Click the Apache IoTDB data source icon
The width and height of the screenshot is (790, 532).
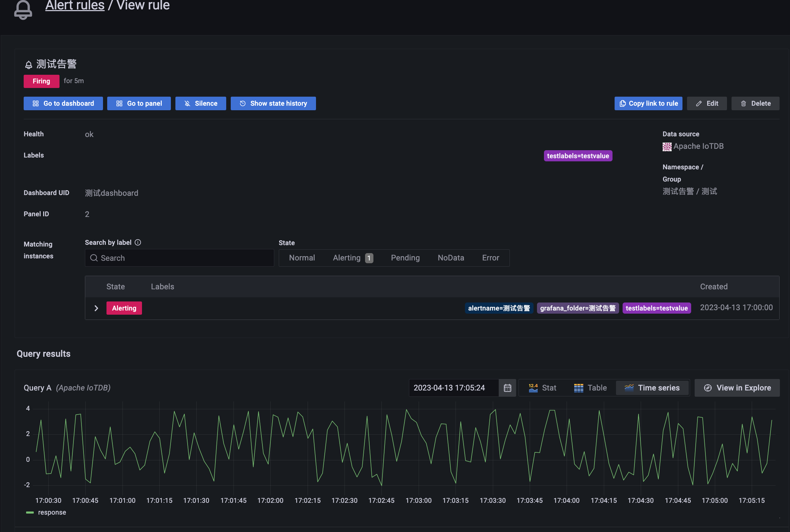pyautogui.click(x=667, y=147)
